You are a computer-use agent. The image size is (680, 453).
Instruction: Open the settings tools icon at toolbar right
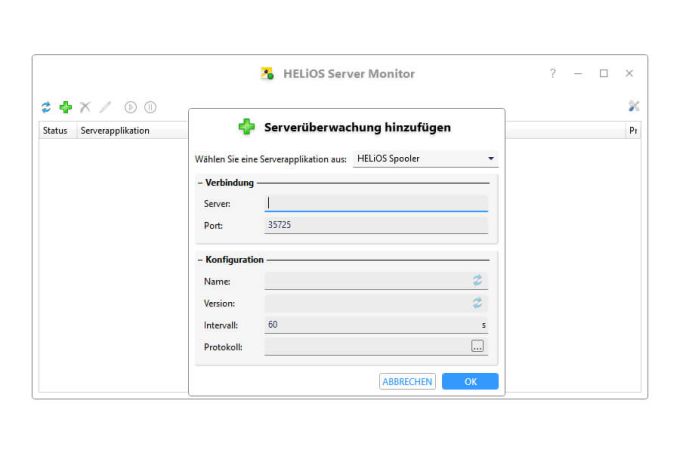tap(634, 106)
